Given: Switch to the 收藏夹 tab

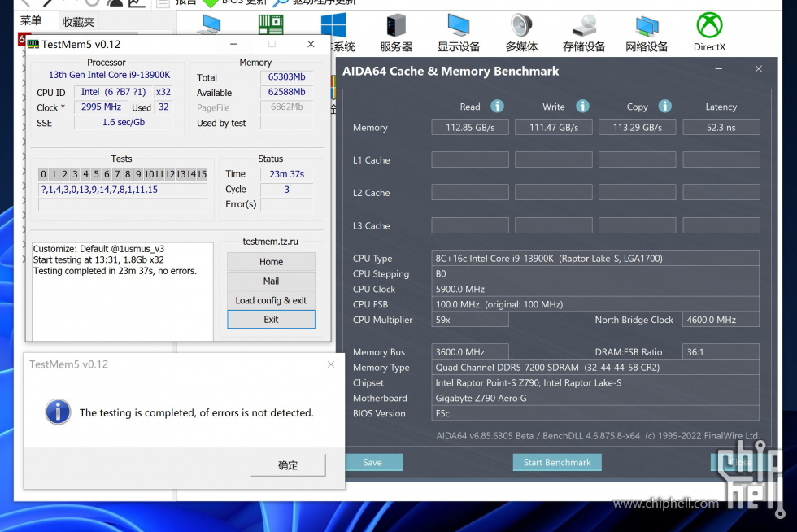Looking at the screenshot, I should (78, 22).
